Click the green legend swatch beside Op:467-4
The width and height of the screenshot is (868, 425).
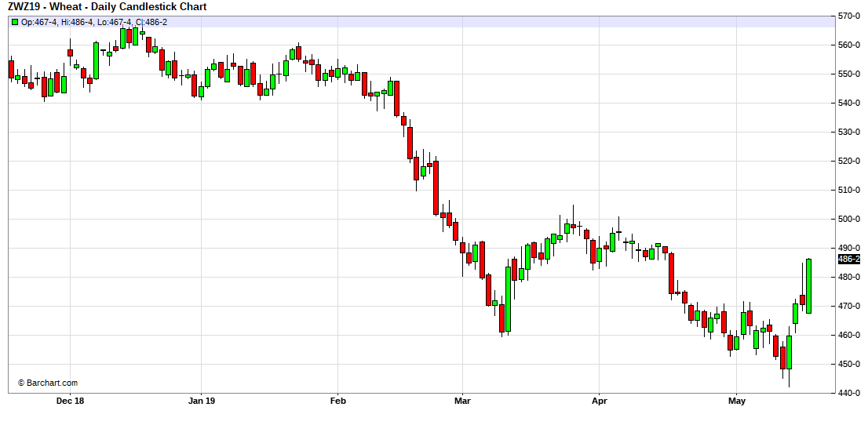click(x=15, y=22)
